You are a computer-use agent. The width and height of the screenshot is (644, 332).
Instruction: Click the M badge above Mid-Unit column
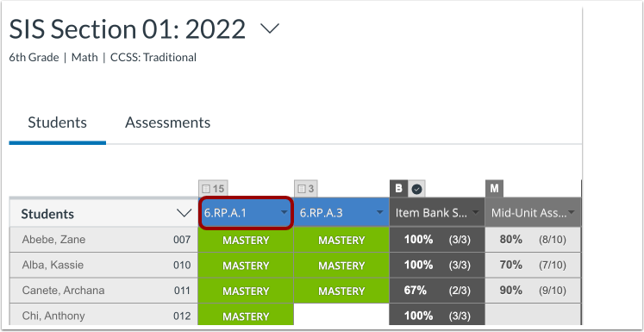click(x=494, y=189)
